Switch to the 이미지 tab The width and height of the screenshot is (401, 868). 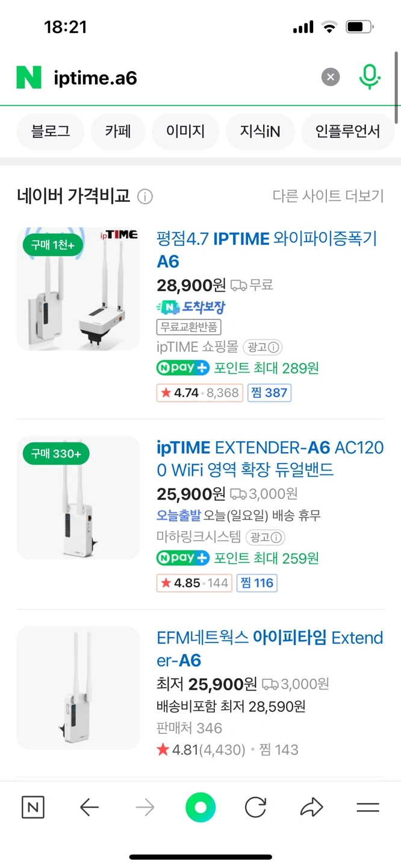pyautogui.click(x=185, y=131)
